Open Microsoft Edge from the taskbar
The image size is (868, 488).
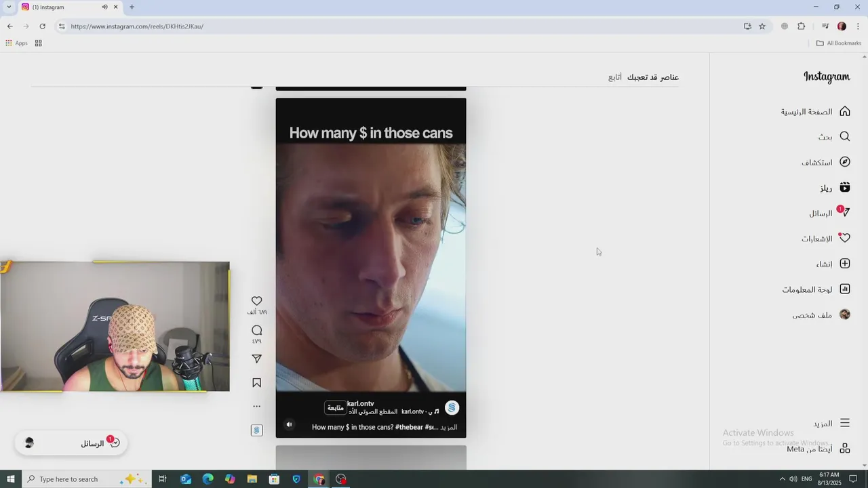click(208, 479)
